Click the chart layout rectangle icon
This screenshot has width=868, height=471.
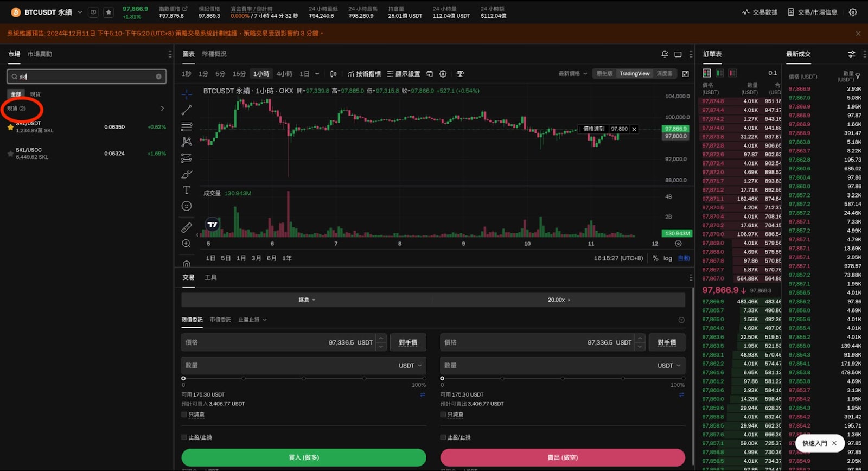[678, 54]
